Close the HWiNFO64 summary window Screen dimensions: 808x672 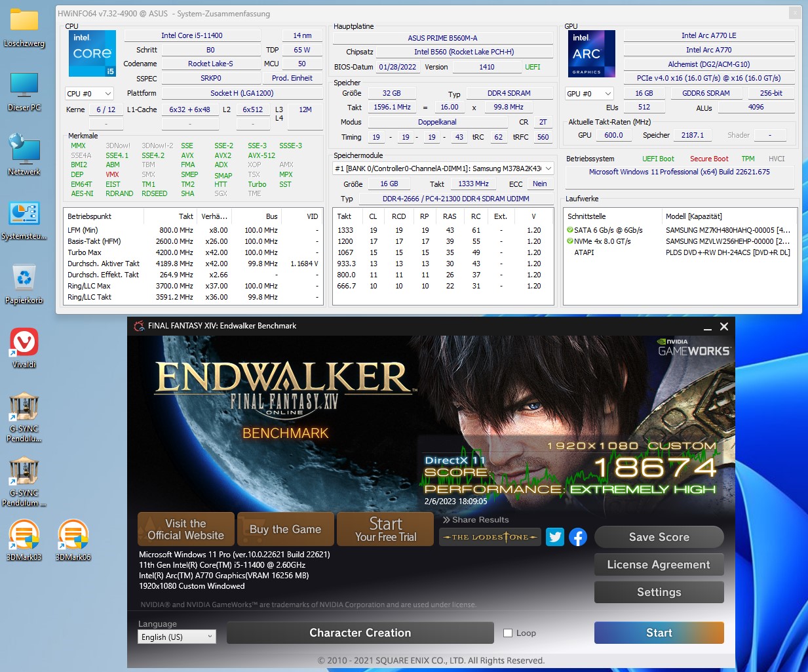pos(794,13)
